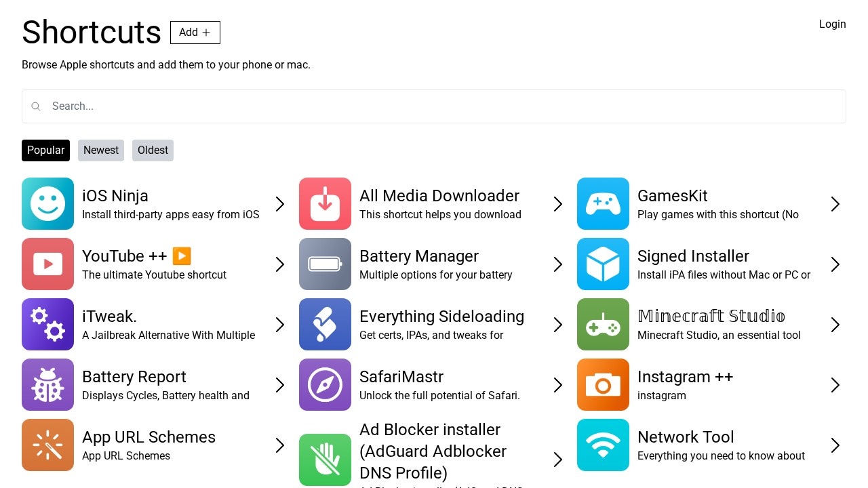Click the Add button
The height and width of the screenshot is (488, 868).
[x=195, y=32]
